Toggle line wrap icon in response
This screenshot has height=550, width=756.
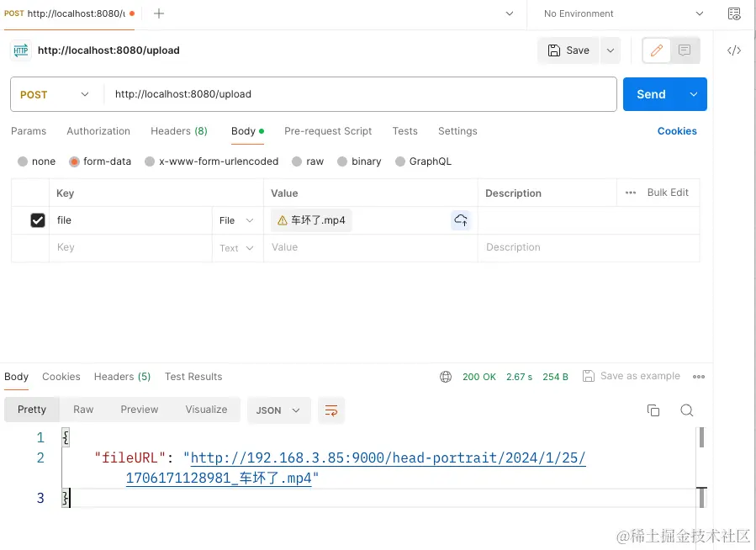coord(331,410)
